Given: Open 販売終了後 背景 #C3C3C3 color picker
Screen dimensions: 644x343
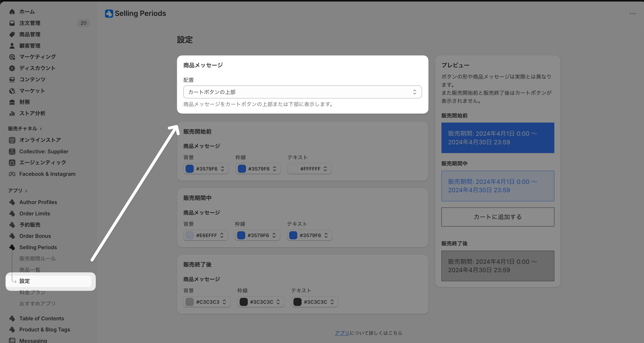Looking at the screenshot, I should coord(207,302).
